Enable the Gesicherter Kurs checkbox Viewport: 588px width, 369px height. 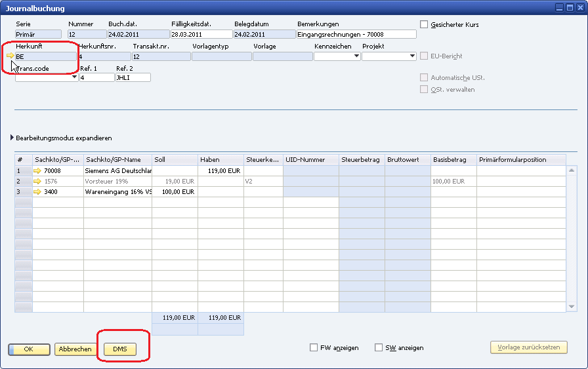(423, 24)
